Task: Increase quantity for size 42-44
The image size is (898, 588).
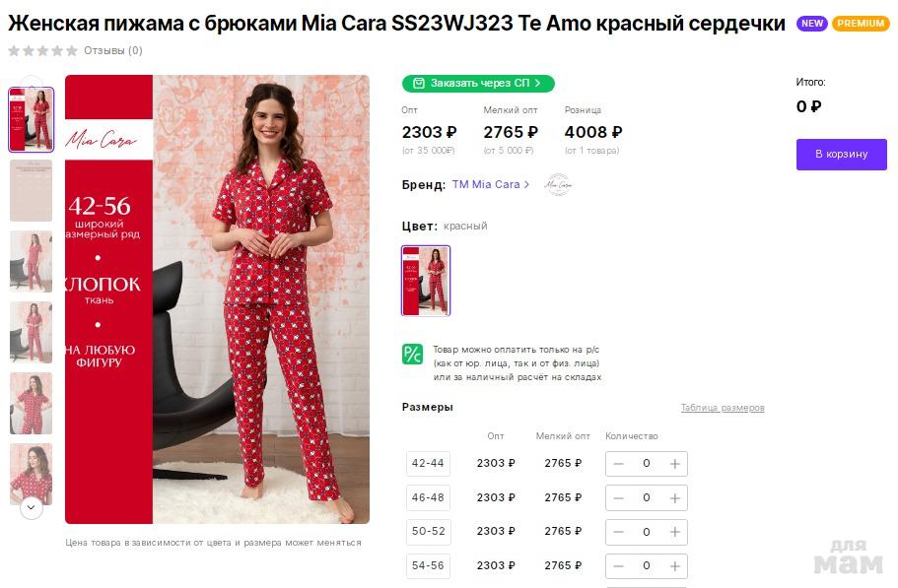Action: click(x=675, y=464)
